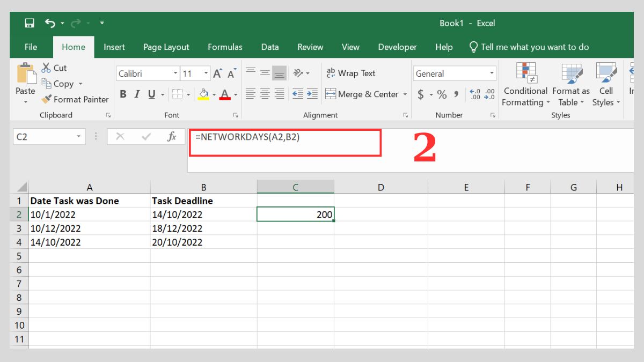Open the Developer ribbon tab
The image size is (644, 362).
397,47
